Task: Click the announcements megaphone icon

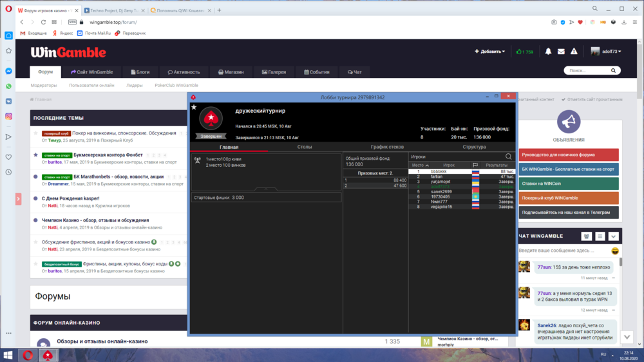Action: click(568, 121)
